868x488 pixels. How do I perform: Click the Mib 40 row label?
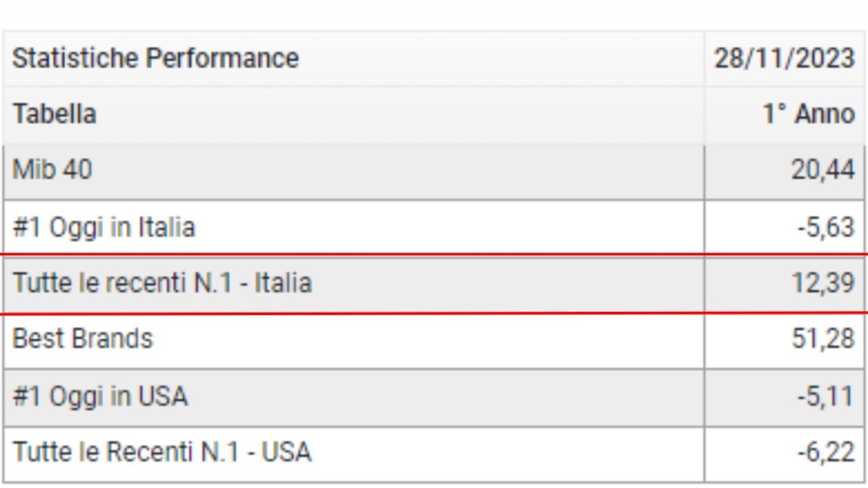[x=52, y=170]
